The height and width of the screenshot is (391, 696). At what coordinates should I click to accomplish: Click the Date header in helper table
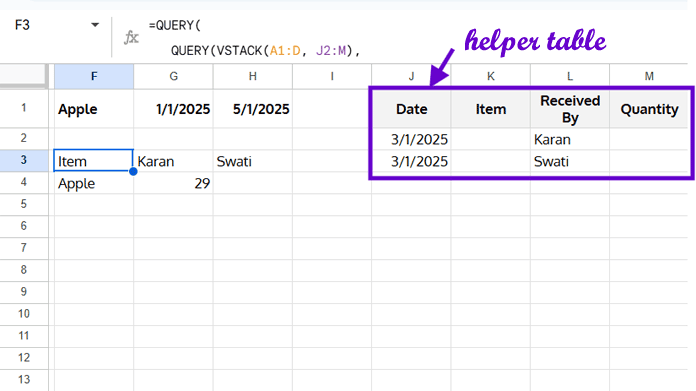(411, 109)
